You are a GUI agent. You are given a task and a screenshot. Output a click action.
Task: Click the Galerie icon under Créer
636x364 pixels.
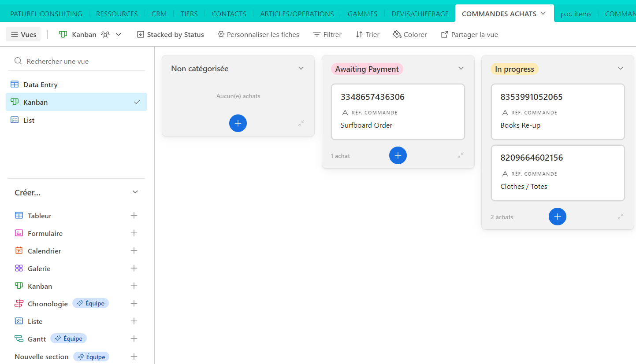18,268
